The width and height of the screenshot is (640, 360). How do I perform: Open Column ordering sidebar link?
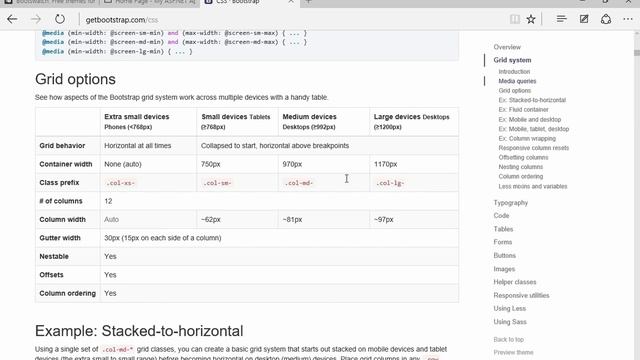pos(520,176)
